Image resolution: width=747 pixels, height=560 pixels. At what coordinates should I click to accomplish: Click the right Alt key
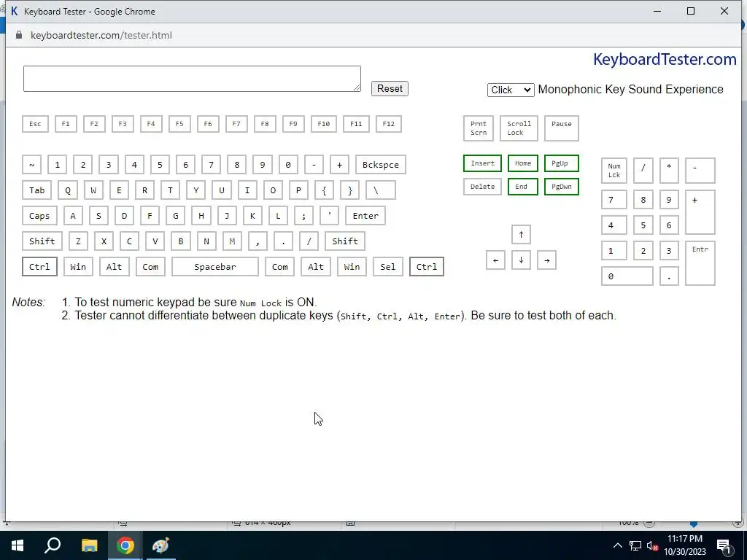(x=316, y=267)
